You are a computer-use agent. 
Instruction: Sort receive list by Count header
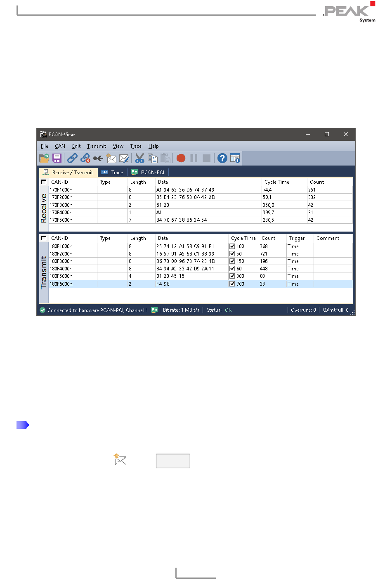(x=329, y=182)
